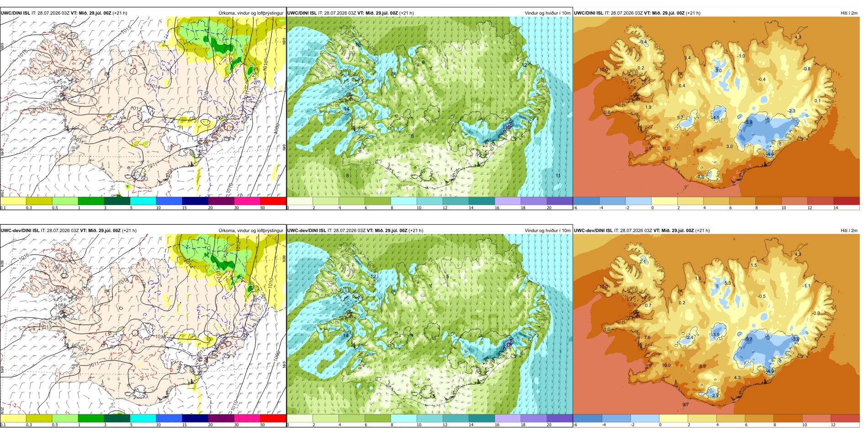Click the UWC-dev 'Hiti í 2m' title
This screenshot has width=868, height=434.
pyautogui.click(x=849, y=230)
